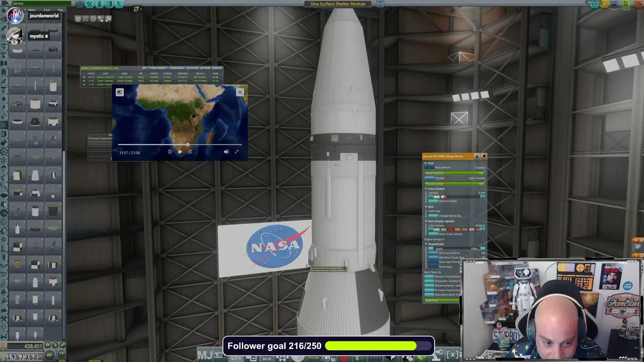Open the MJ MechJeb toolbar button
This screenshot has height=362, width=644.
pos(205,355)
